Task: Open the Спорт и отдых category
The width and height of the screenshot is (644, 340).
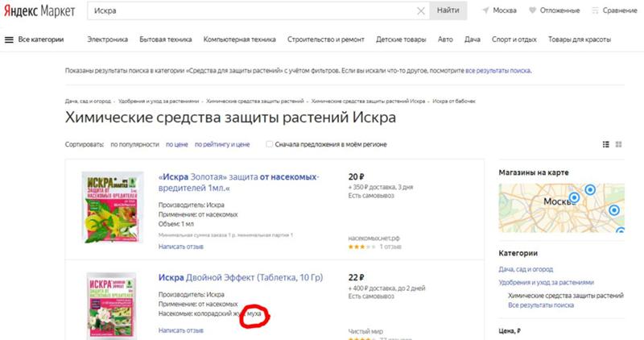Action: point(514,39)
